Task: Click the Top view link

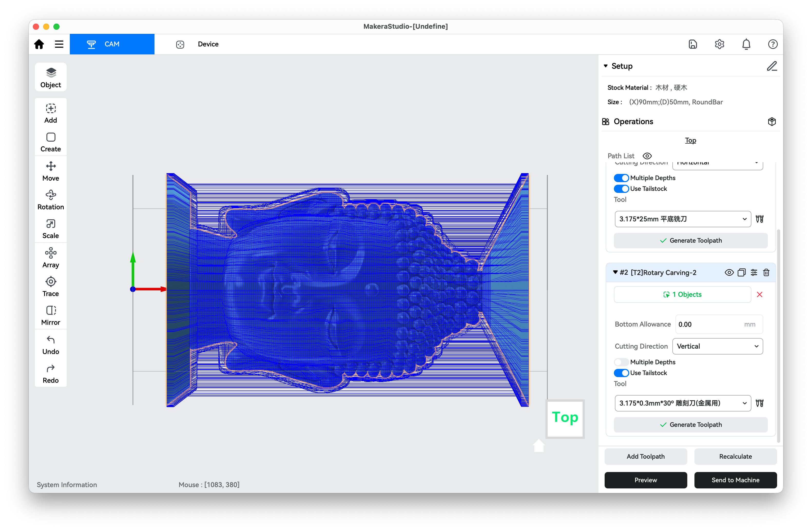Action: click(690, 140)
